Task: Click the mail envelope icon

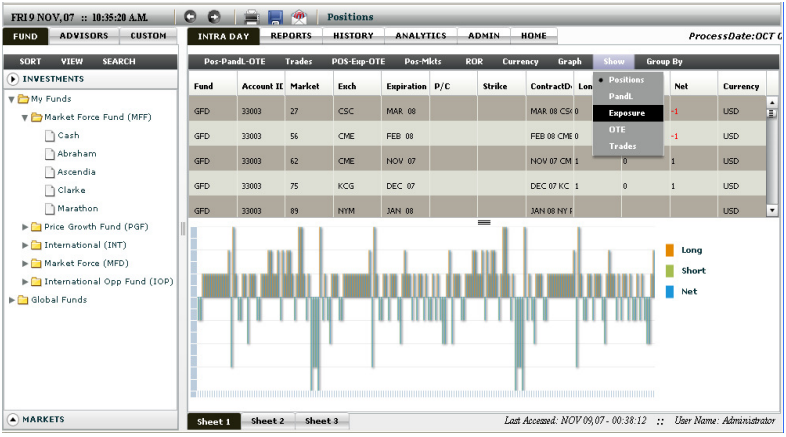Action: (x=298, y=17)
